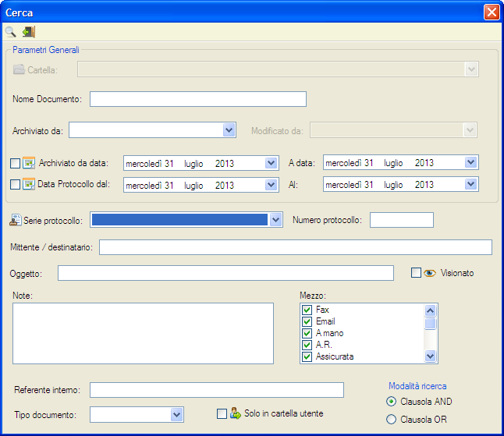Click the magnifier search icon in toolbar

point(11,32)
